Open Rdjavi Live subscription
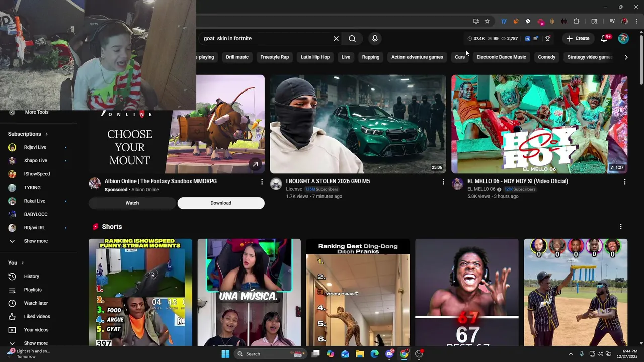The height and width of the screenshot is (362, 644). coord(35,147)
